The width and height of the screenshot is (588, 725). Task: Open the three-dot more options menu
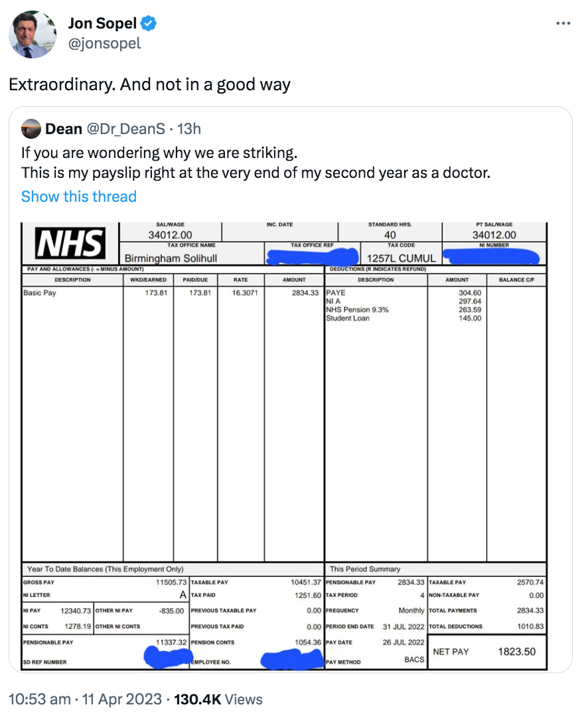point(563,24)
